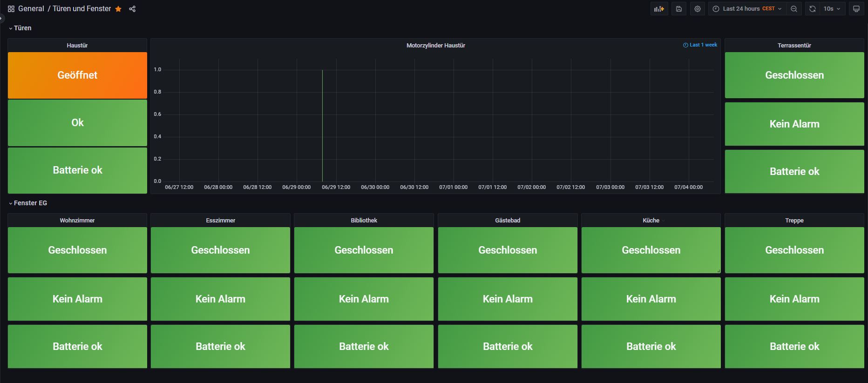Expand the sidebar menu toggle
Viewport: 868px width, 383px height.
1,19
